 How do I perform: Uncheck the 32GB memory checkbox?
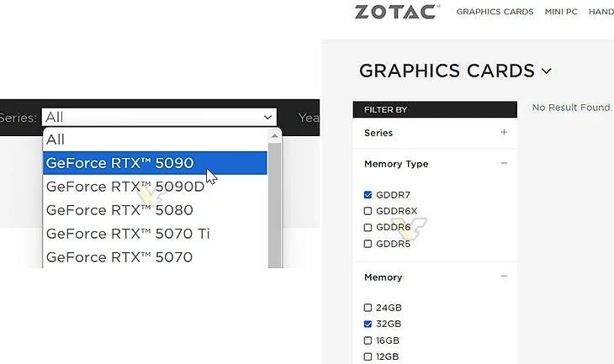(368, 324)
